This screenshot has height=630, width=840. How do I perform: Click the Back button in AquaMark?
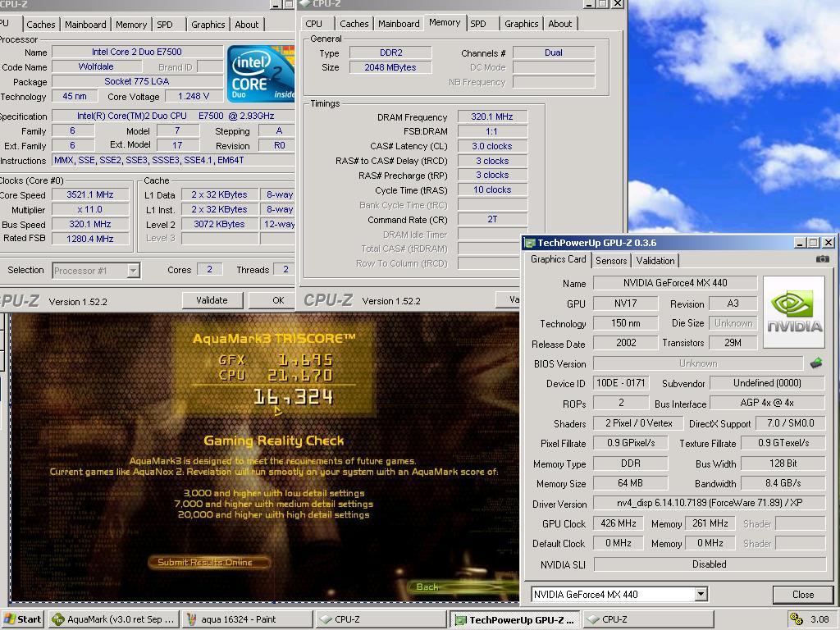click(x=428, y=587)
